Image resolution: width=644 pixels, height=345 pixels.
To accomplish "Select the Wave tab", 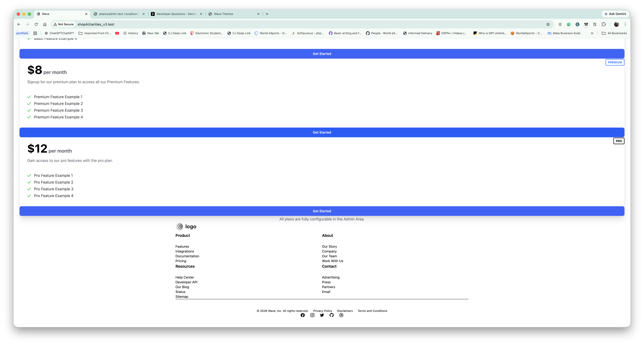I will tap(62, 14).
